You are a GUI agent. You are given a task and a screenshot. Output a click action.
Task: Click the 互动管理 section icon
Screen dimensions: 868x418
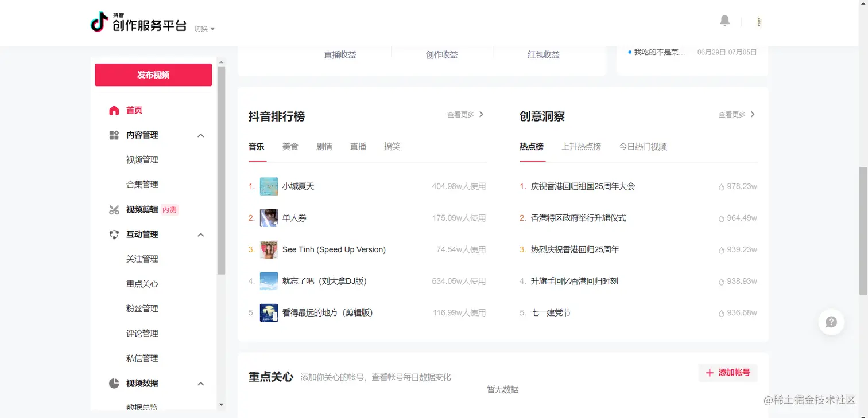tap(114, 234)
